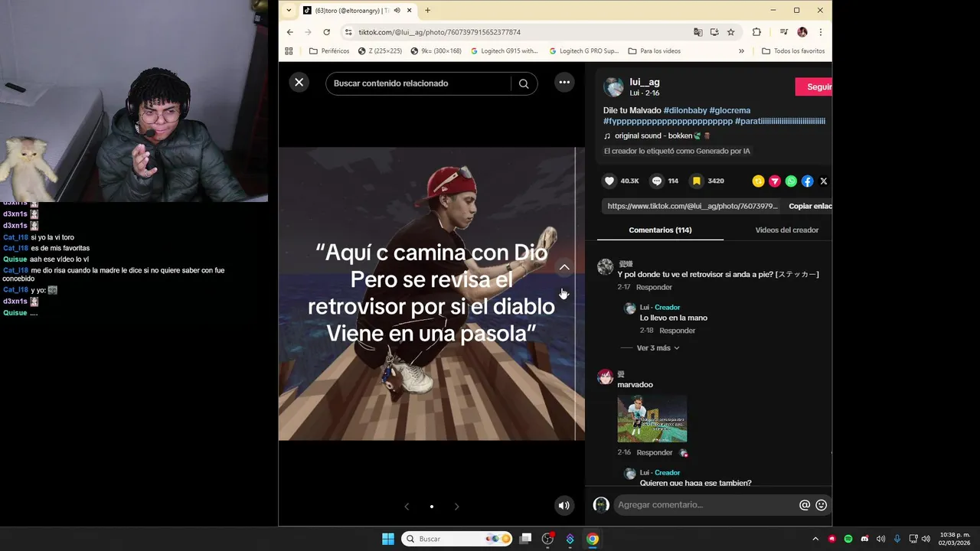
Task: Go to the next photo arrow
Action: point(457,507)
